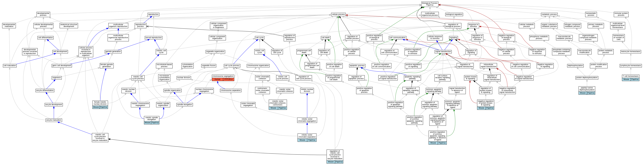Select the 'cell maturation' node
The image size is (644, 165).
(x=10, y=66)
